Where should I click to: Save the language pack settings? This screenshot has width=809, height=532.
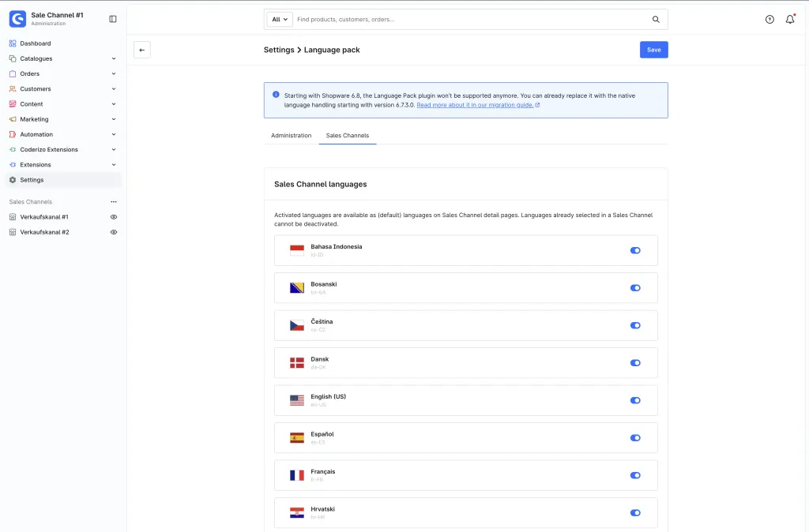[653, 50]
